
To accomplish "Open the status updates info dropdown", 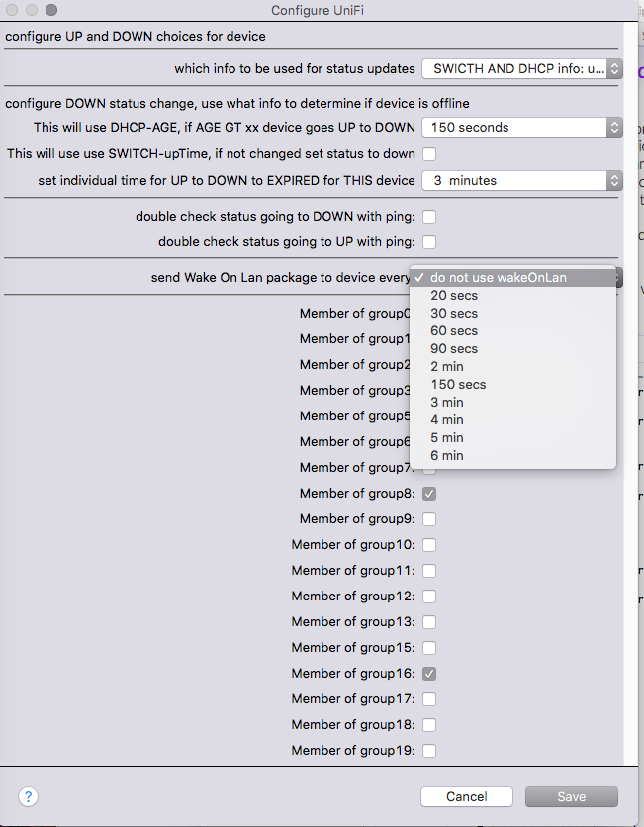I will coord(522,68).
